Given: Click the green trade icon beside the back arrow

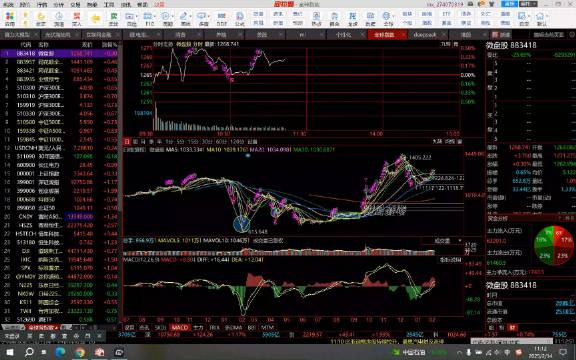Looking at the screenshot, I should (114, 18).
